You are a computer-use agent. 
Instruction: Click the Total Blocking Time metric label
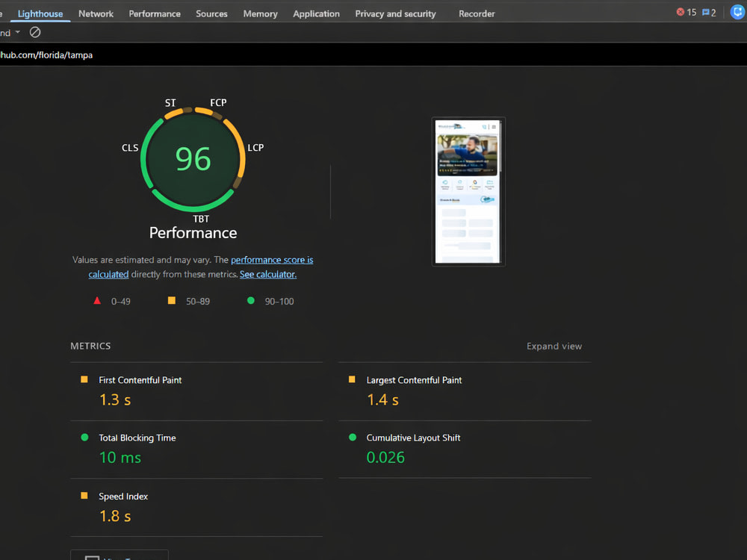pyautogui.click(x=137, y=438)
